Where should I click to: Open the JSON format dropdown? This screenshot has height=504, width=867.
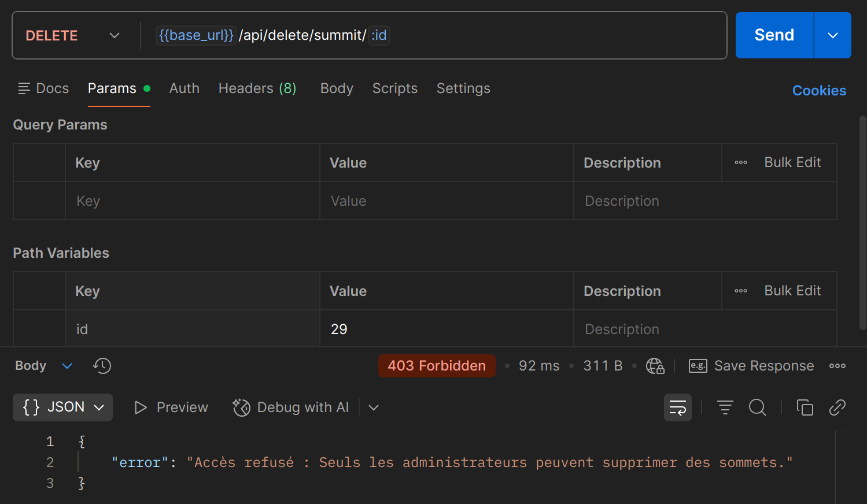(x=63, y=407)
